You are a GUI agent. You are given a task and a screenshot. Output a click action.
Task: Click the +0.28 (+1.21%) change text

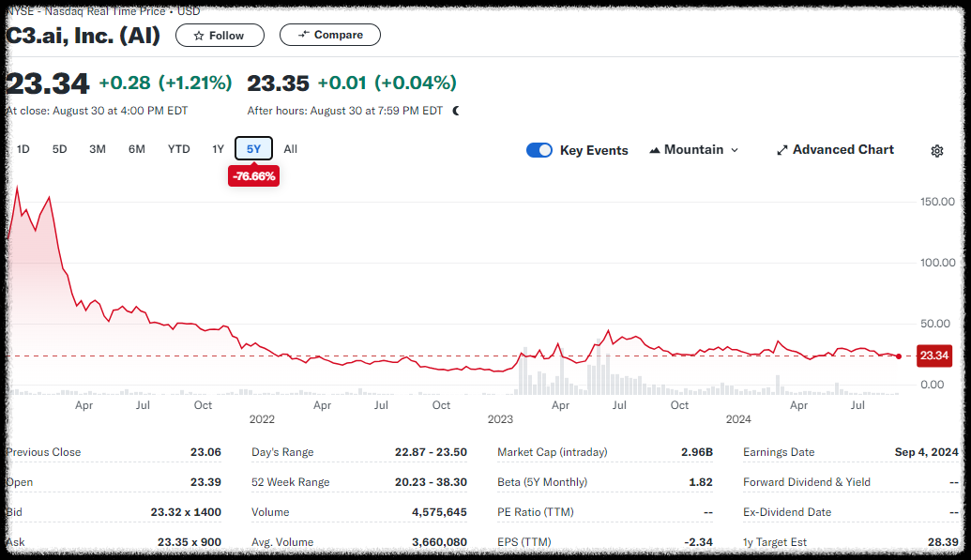[x=165, y=83]
